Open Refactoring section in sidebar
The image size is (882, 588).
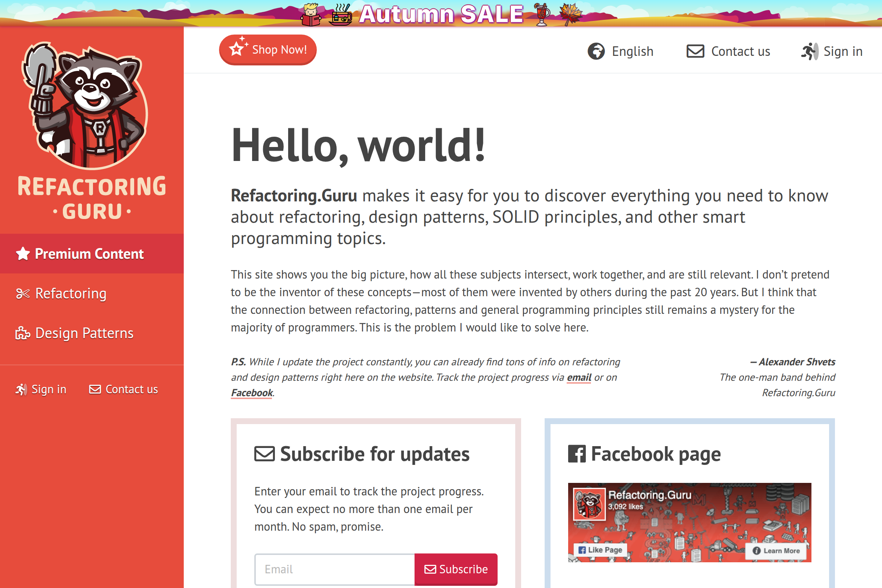(x=92, y=294)
